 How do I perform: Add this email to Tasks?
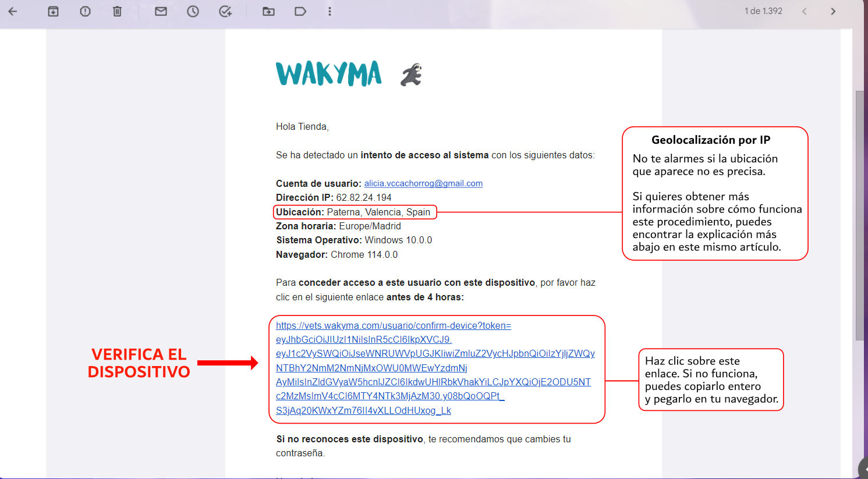click(226, 11)
